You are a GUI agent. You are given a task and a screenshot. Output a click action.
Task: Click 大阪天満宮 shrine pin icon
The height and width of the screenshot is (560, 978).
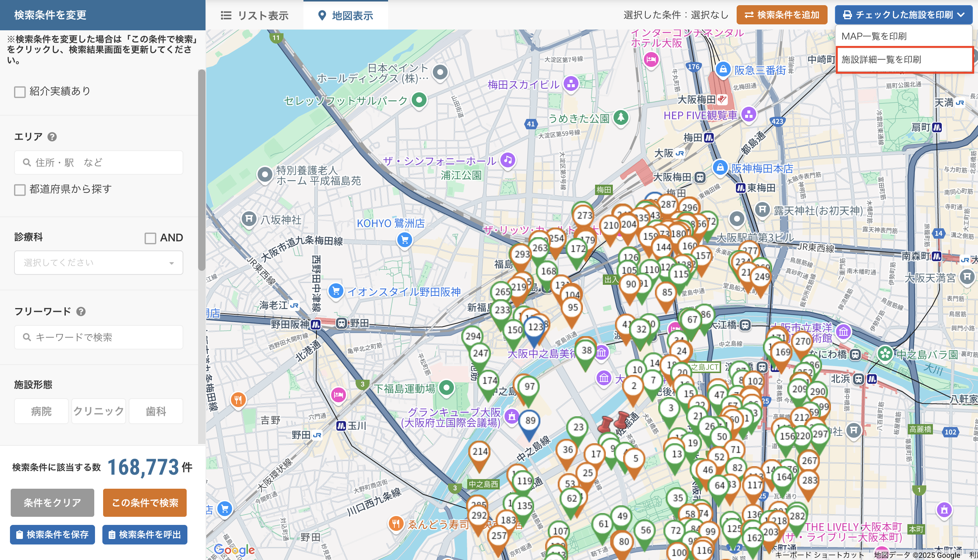pyautogui.click(x=967, y=277)
